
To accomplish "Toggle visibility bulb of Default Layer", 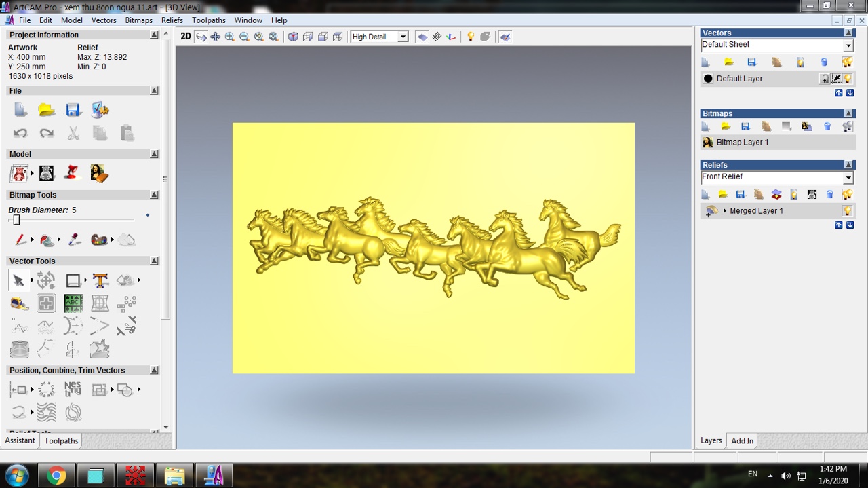I will (848, 79).
